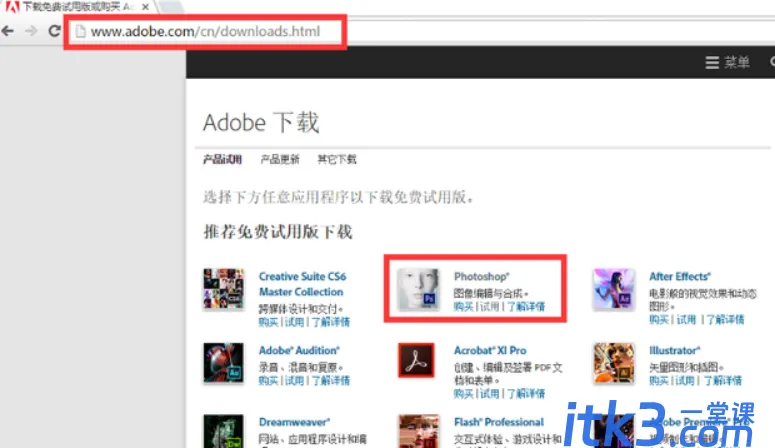Click 试用 under Illustrator
This screenshot has width=775, height=448.
(x=685, y=380)
